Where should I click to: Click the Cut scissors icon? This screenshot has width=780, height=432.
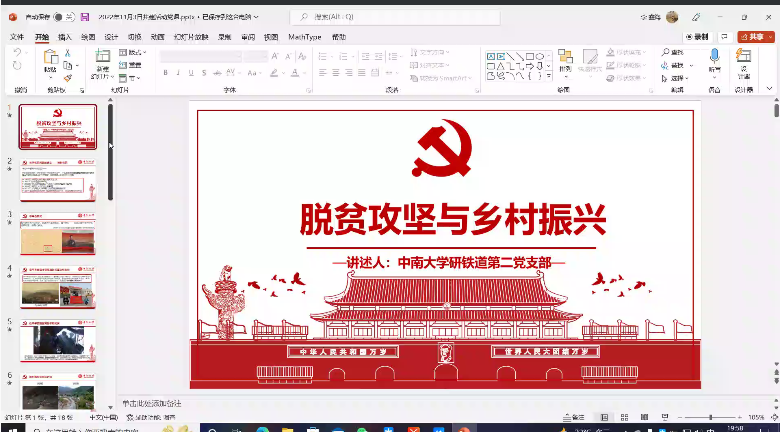[x=68, y=52]
